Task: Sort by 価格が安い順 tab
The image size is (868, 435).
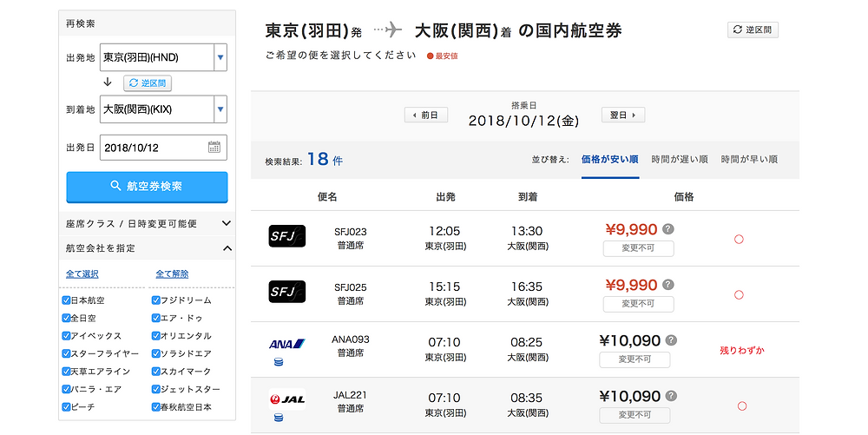Action: (x=610, y=160)
